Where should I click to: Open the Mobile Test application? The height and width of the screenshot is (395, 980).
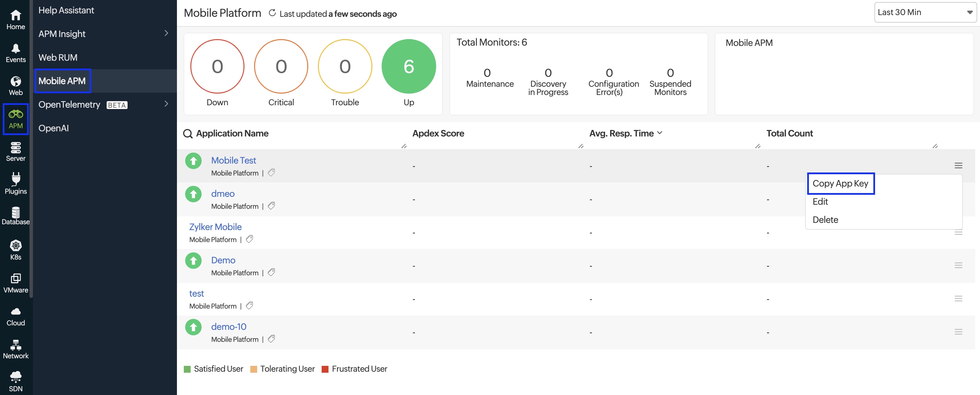[x=233, y=160]
